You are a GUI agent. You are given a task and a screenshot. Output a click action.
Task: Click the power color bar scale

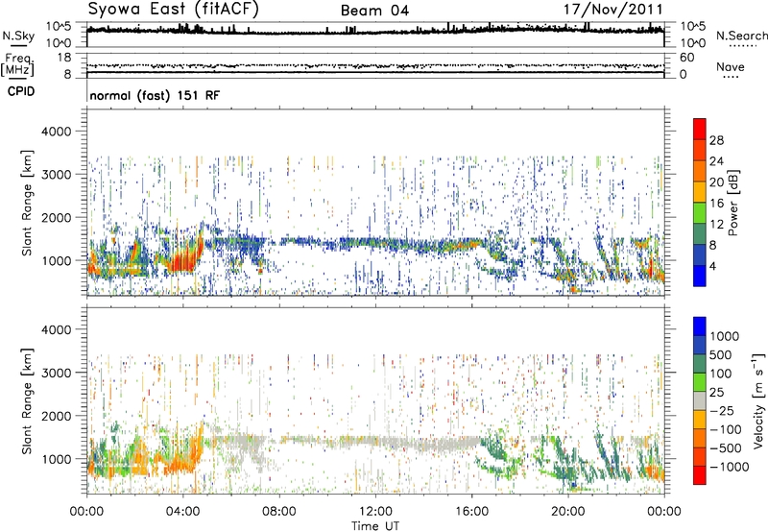tap(700, 203)
